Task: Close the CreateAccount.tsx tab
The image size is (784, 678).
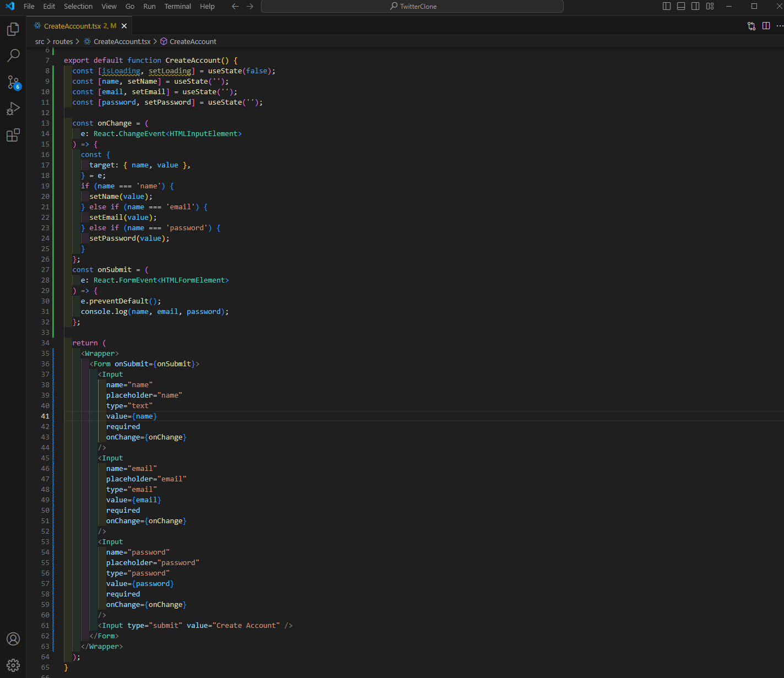Action: click(x=124, y=26)
